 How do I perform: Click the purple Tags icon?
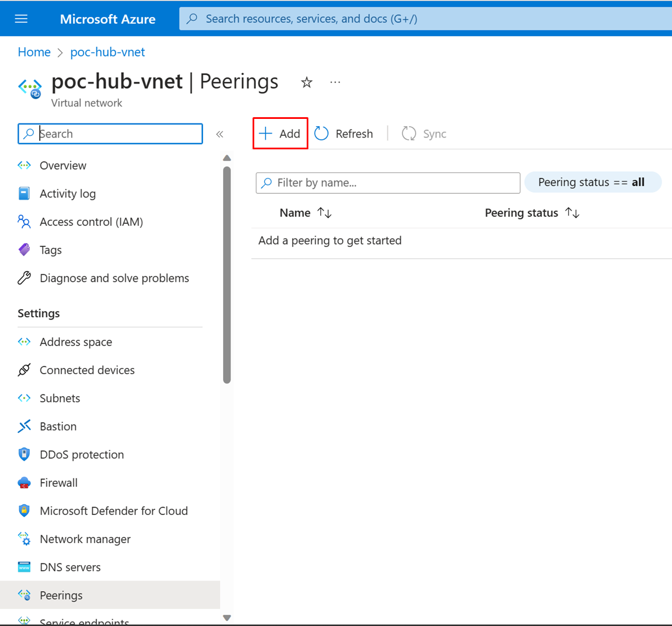pyautogui.click(x=24, y=250)
